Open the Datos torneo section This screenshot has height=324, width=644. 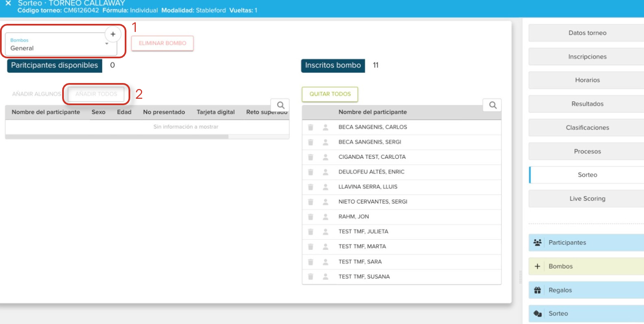(587, 33)
